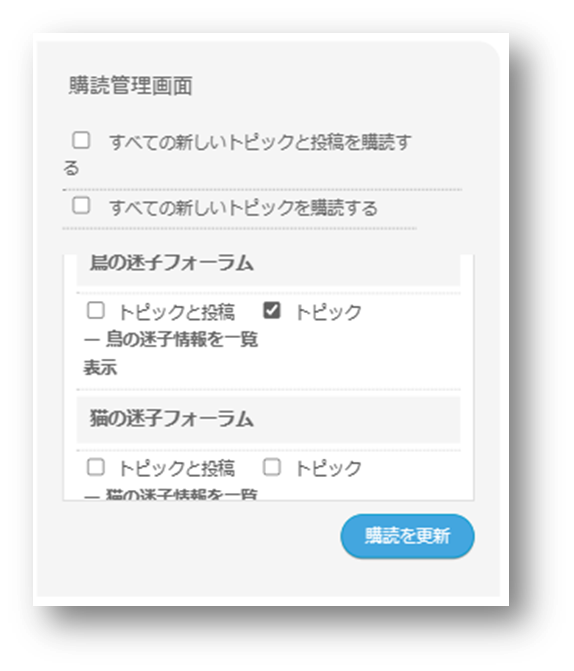Check cat forum's トピック checkbox
574x671 pixels.
[x=272, y=467]
